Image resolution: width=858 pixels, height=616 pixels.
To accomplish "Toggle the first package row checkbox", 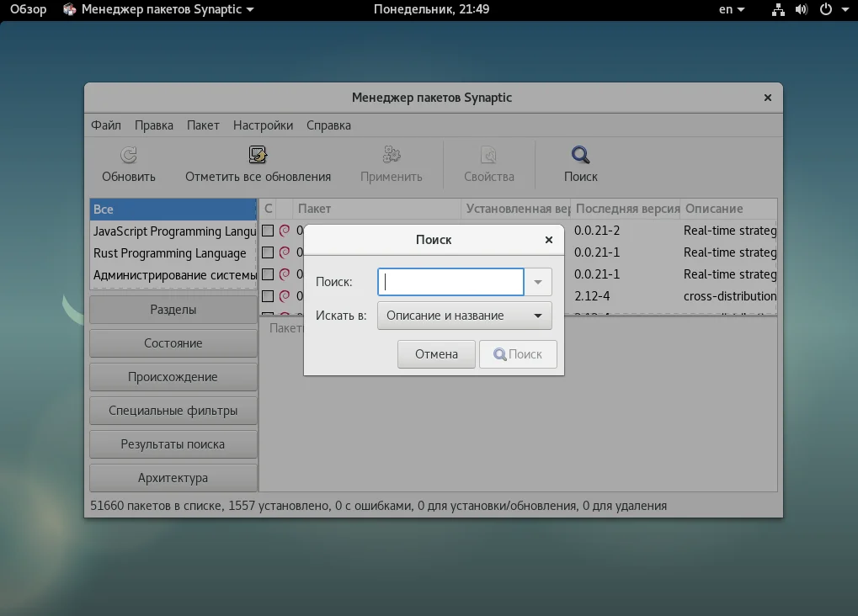I will (x=268, y=231).
